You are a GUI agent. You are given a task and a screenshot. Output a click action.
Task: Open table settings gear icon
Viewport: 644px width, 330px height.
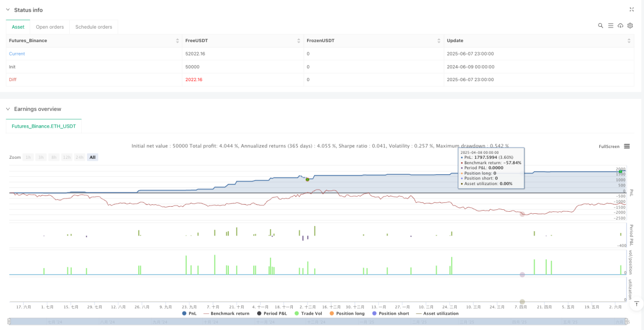630,26
